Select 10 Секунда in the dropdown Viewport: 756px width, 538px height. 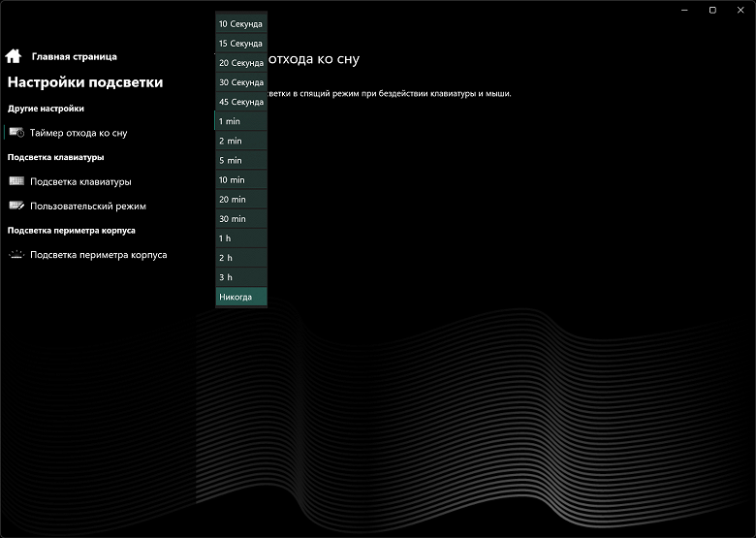(x=240, y=23)
